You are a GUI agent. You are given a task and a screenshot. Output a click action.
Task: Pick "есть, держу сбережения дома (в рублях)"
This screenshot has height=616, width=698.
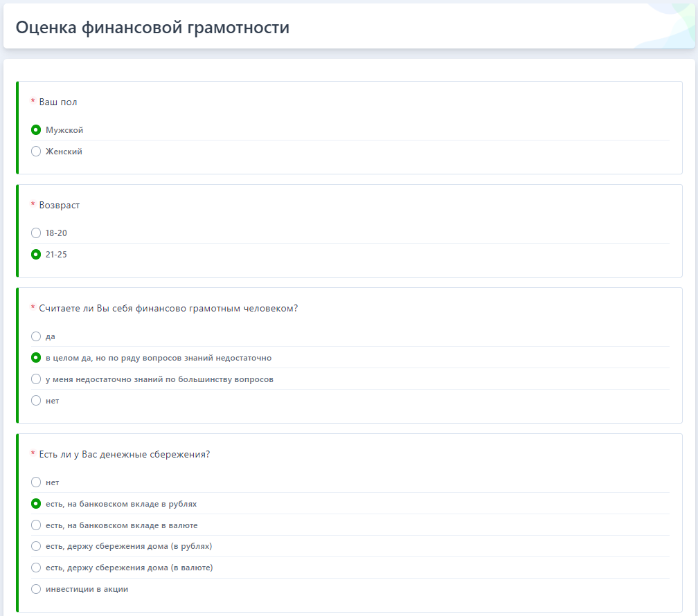pos(36,547)
